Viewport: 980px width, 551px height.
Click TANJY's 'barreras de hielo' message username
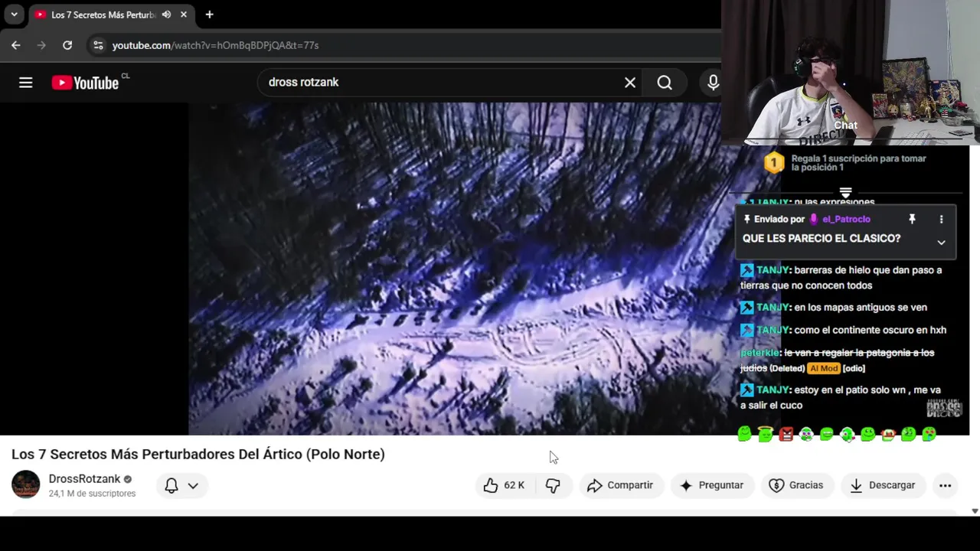773,270
